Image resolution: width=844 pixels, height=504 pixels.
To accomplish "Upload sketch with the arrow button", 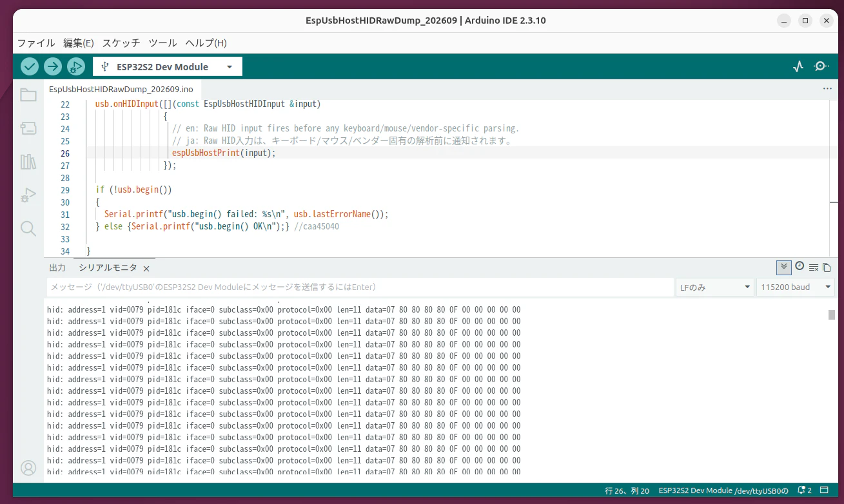I will coord(53,66).
